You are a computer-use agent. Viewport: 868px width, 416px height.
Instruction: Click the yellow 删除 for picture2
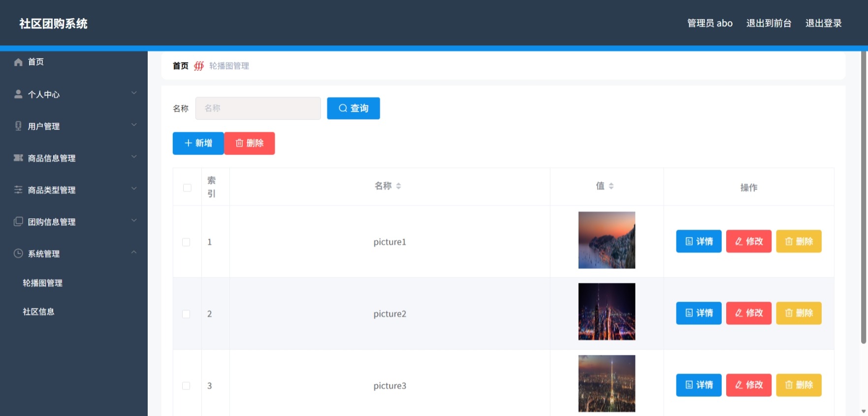(x=799, y=313)
